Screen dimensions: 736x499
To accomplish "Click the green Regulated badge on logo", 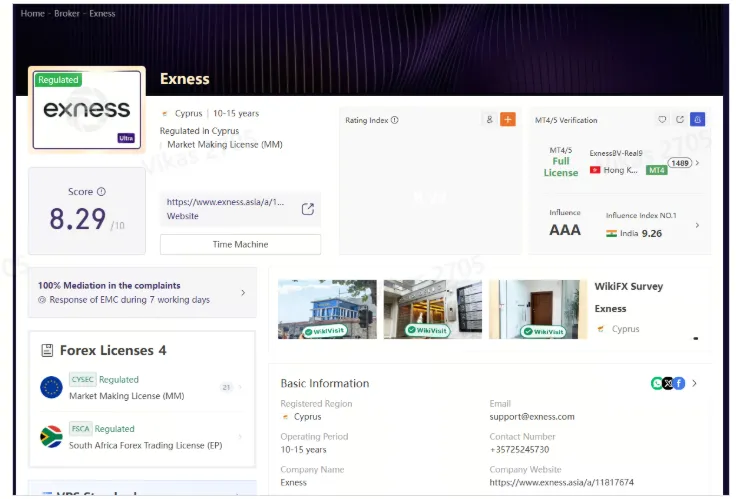I will tap(58, 80).
